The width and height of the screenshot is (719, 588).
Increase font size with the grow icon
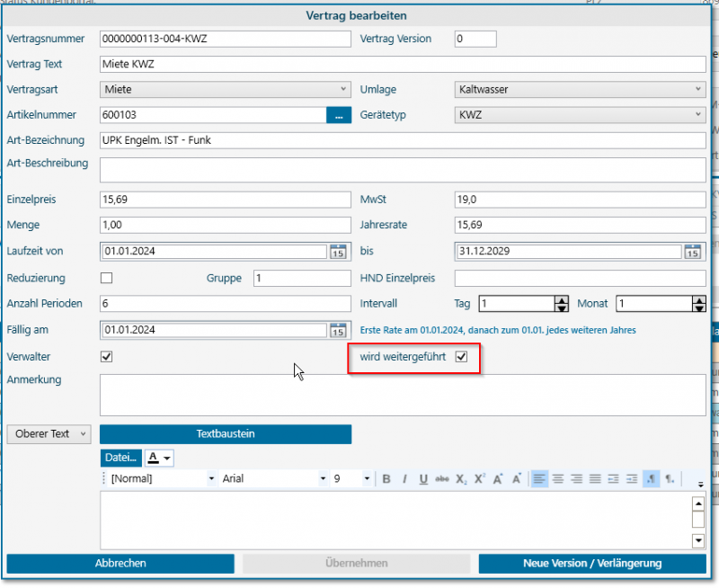pyautogui.click(x=498, y=479)
